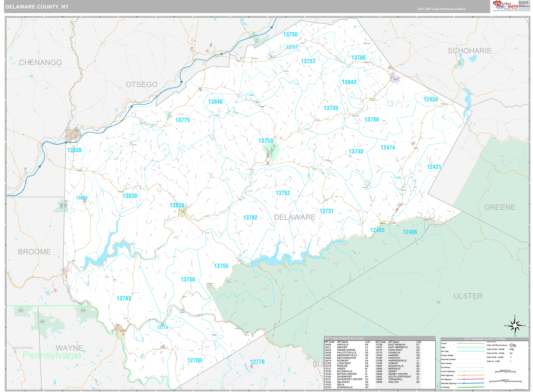The width and height of the screenshot is (533, 392).
Task: Click the green Pennsylvania state label
Action: (x=52, y=355)
